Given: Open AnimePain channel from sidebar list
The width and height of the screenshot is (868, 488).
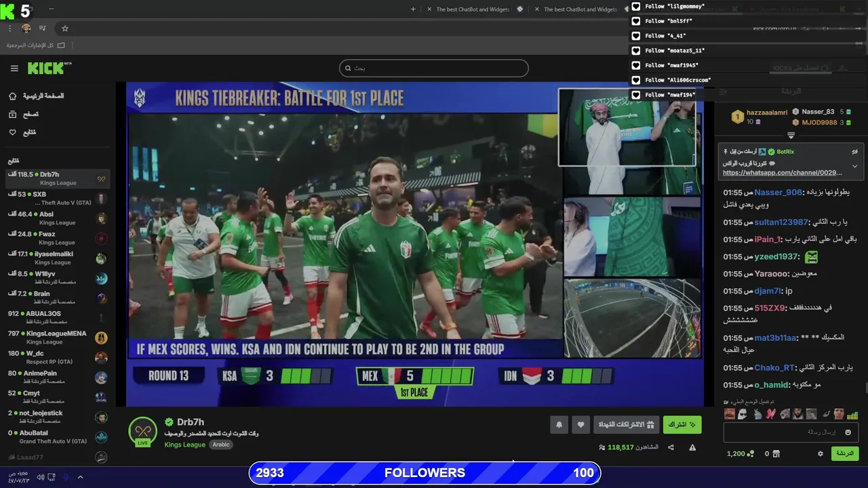Looking at the screenshot, I should click(x=58, y=377).
